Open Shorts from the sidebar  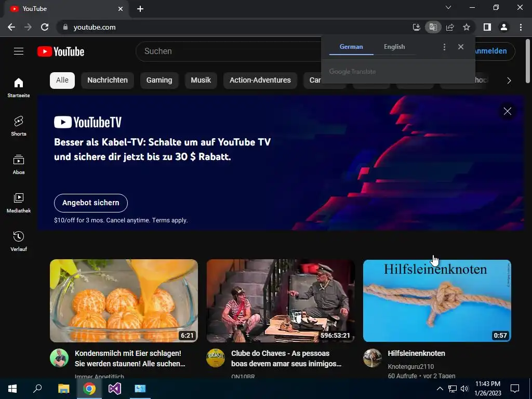(19, 126)
